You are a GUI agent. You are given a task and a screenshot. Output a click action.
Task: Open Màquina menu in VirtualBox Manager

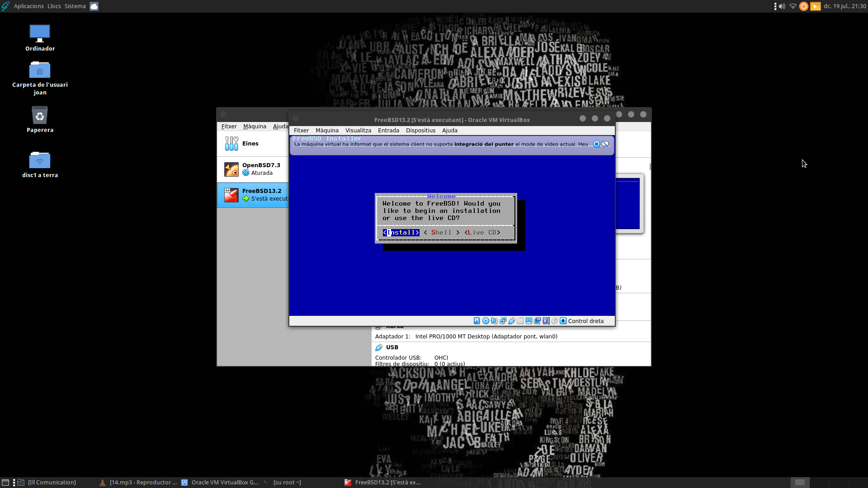tap(255, 127)
